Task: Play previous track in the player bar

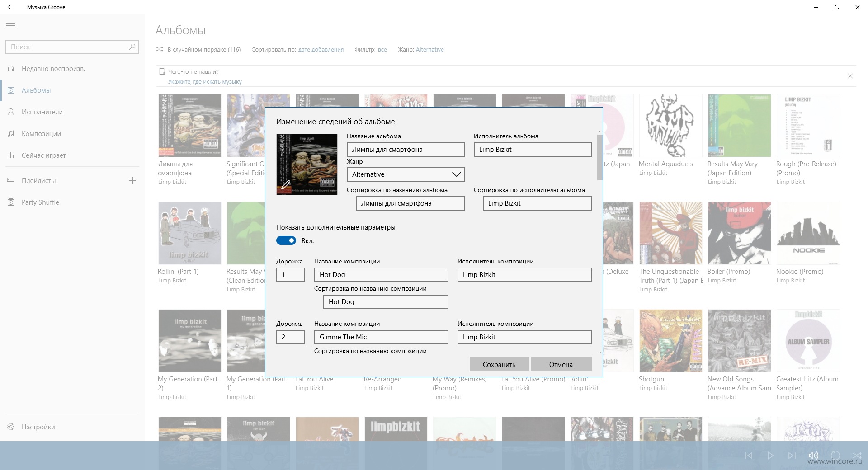Action: [x=749, y=456]
